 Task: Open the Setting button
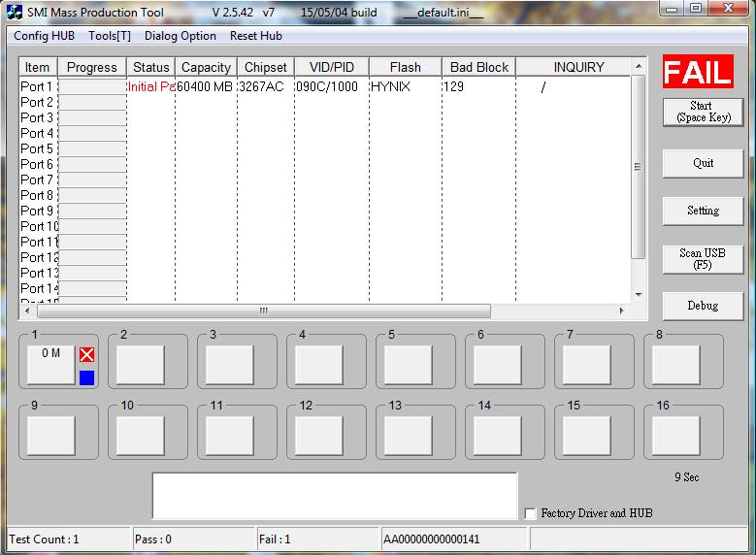point(703,211)
